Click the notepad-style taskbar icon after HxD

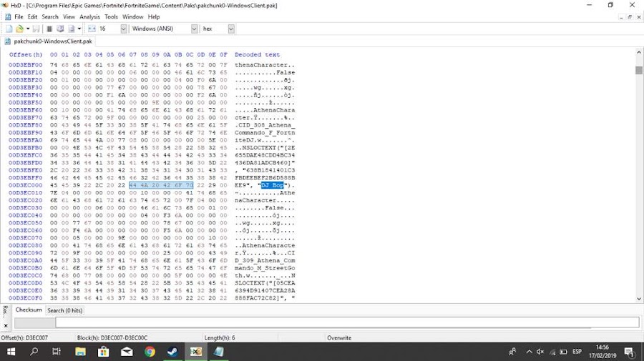tap(218, 352)
